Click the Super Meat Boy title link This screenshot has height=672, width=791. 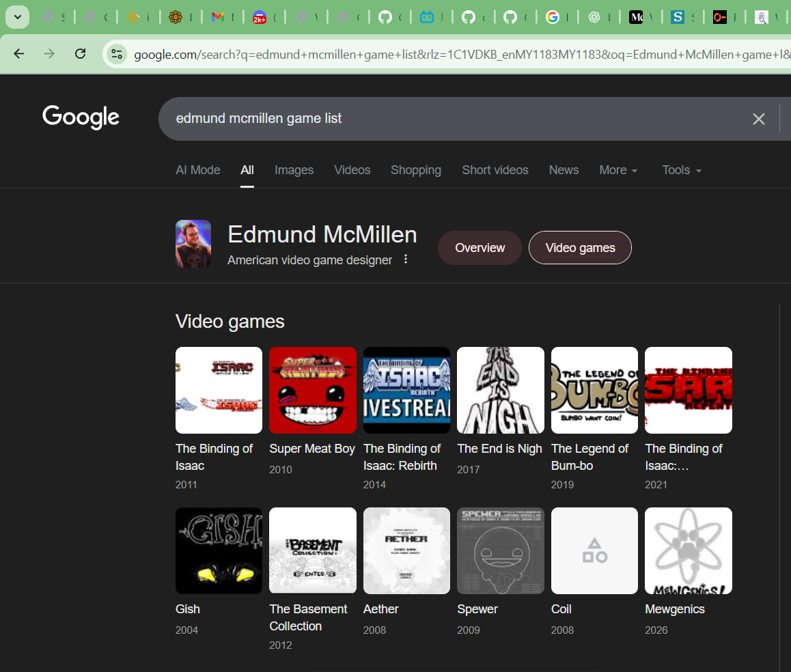tap(312, 449)
